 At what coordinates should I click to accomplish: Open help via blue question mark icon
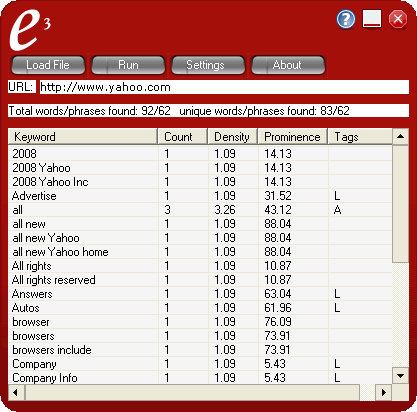(x=346, y=19)
